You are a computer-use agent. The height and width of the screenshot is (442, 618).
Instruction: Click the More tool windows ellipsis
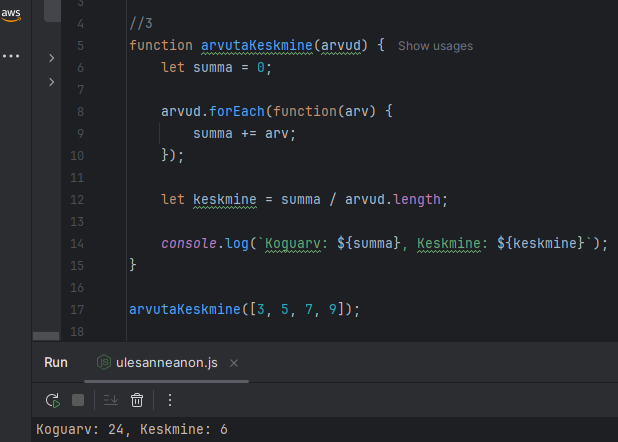[x=11, y=56]
